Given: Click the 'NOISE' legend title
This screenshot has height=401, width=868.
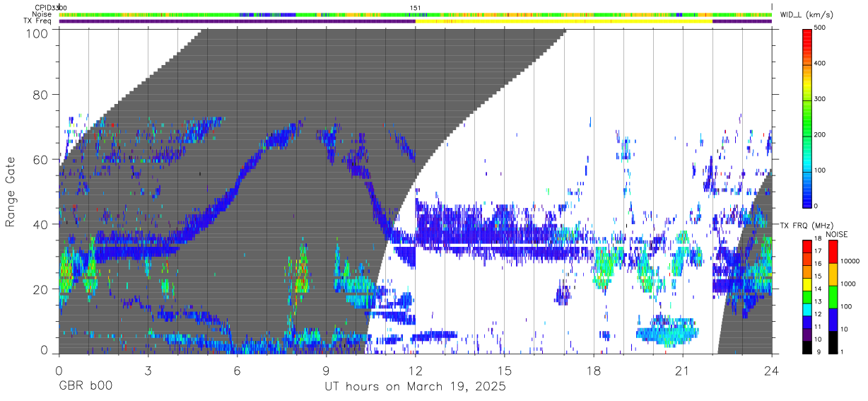Looking at the screenshot, I should (x=838, y=234).
